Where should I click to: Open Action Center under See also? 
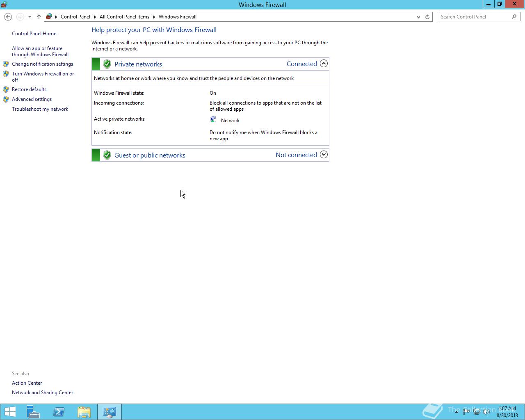(27, 383)
